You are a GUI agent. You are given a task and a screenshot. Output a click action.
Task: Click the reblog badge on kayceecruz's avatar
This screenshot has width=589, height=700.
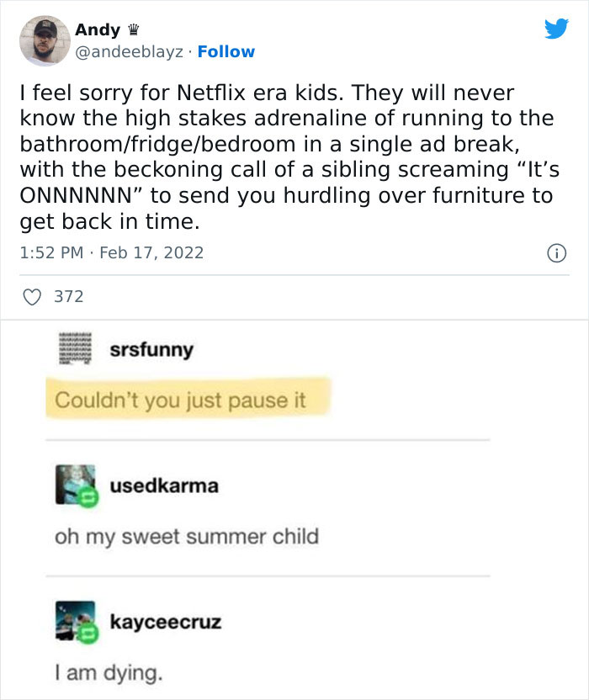[x=88, y=633]
